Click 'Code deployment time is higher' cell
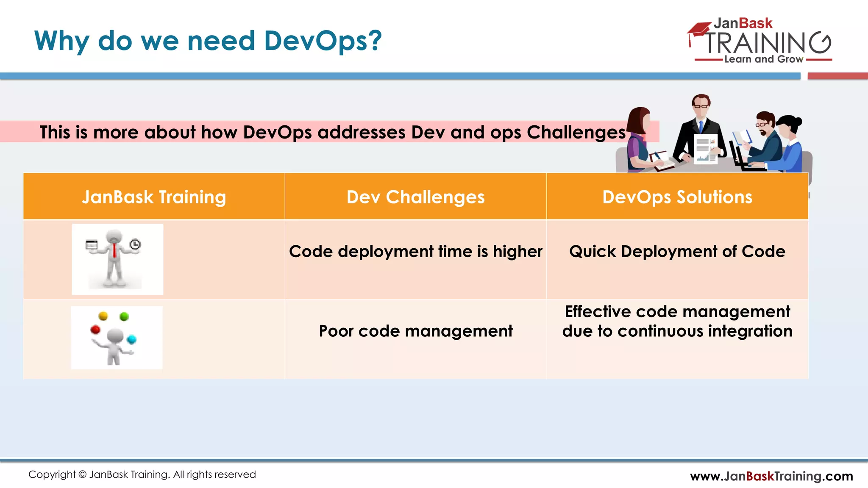 [415, 252]
